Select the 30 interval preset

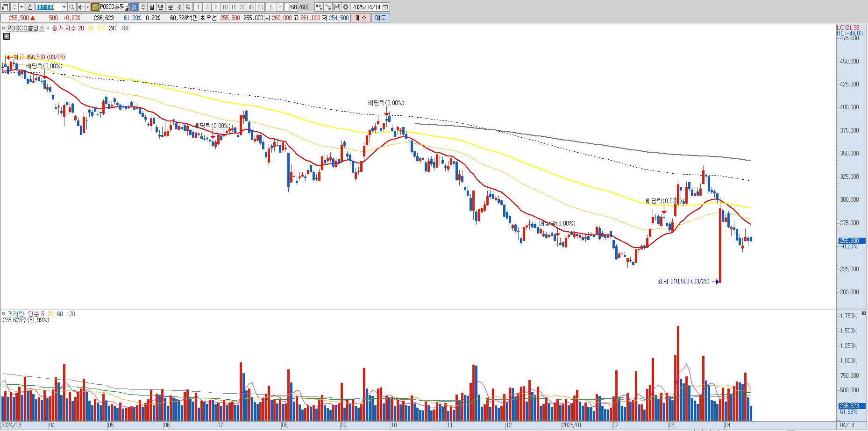(242, 7)
